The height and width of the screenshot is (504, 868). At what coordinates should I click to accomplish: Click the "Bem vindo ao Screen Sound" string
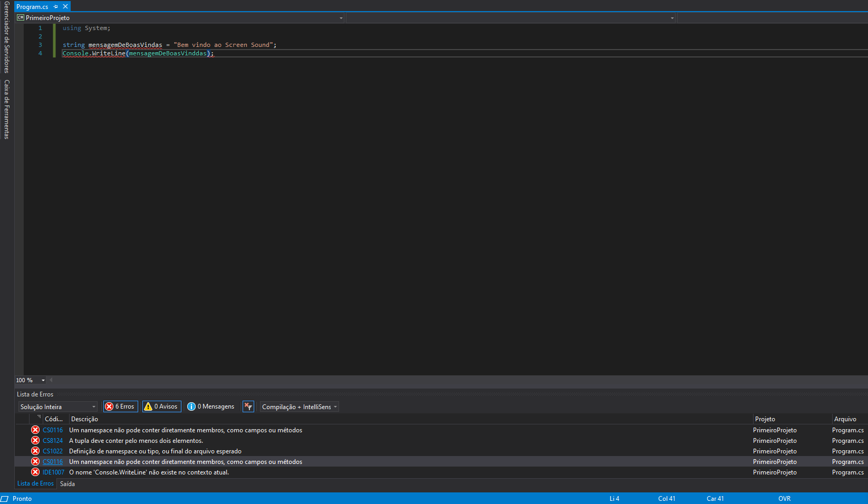(x=223, y=45)
